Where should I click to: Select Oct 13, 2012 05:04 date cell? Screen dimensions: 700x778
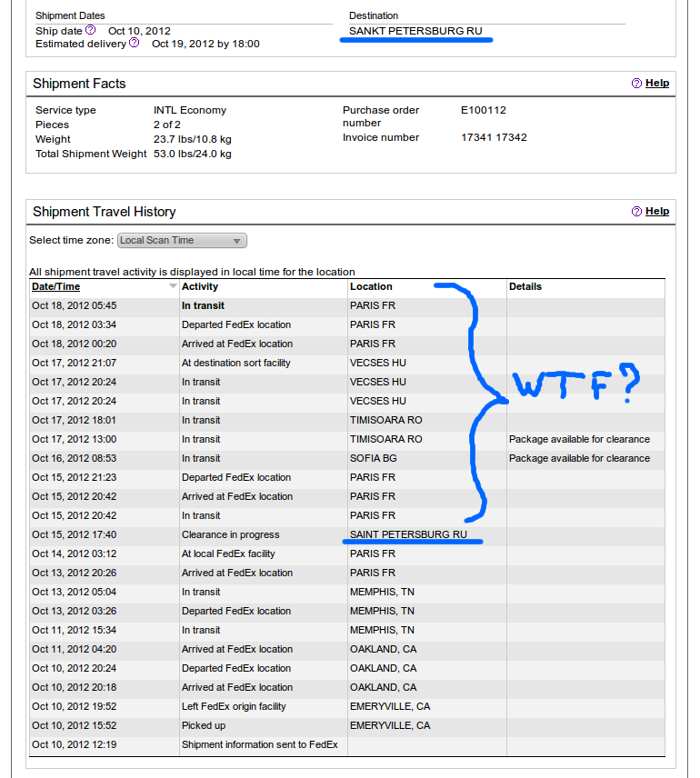(74, 592)
